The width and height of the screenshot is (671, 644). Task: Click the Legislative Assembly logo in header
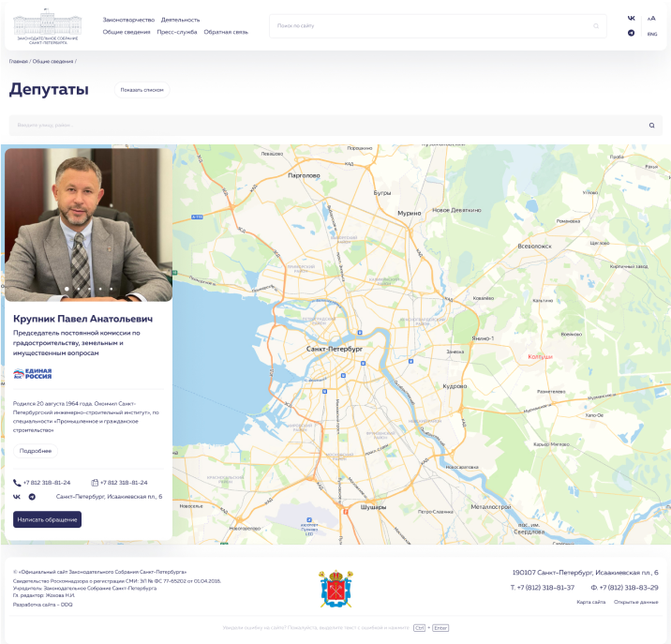(48, 27)
